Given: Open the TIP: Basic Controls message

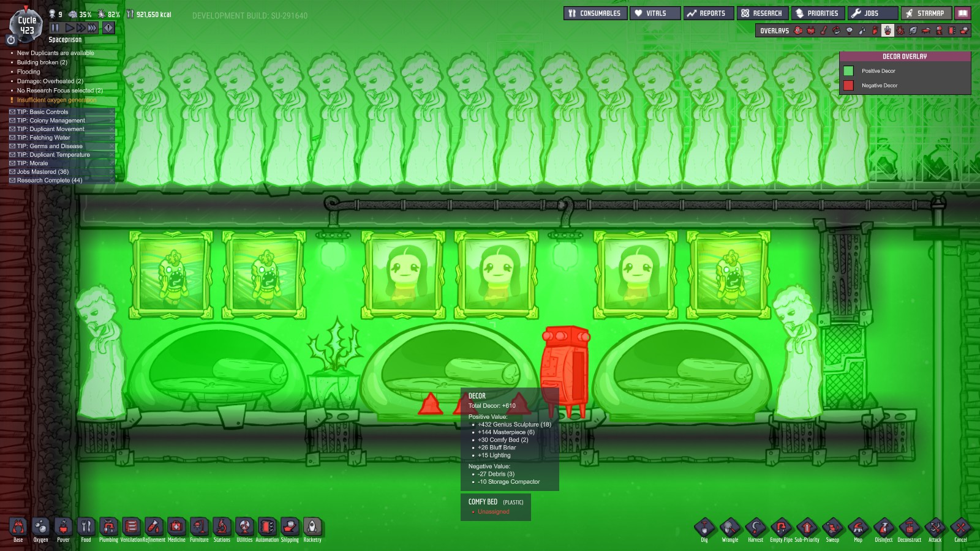Looking at the screenshot, I should point(61,112).
